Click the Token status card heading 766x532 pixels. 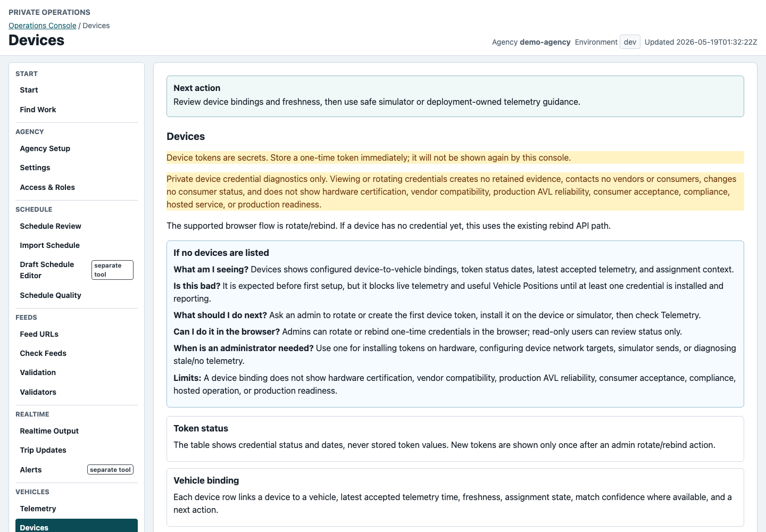pyautogui.click(x=201, y=428)
